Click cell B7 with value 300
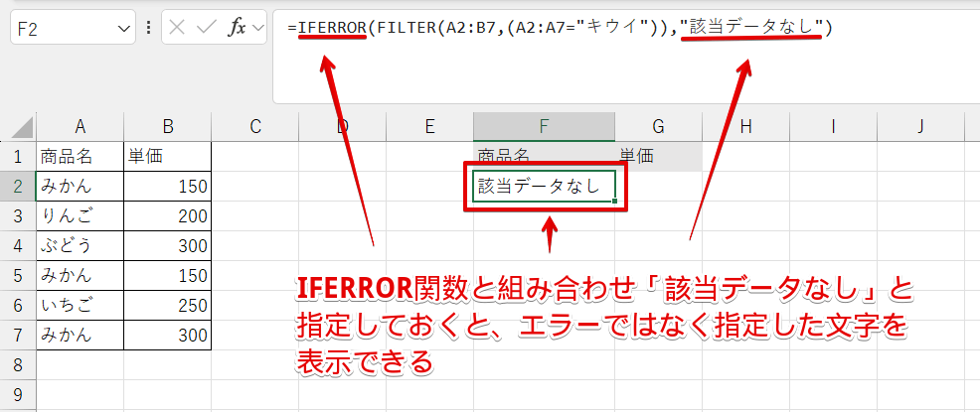This screenshot has width=980, height=412. point(168,336)
